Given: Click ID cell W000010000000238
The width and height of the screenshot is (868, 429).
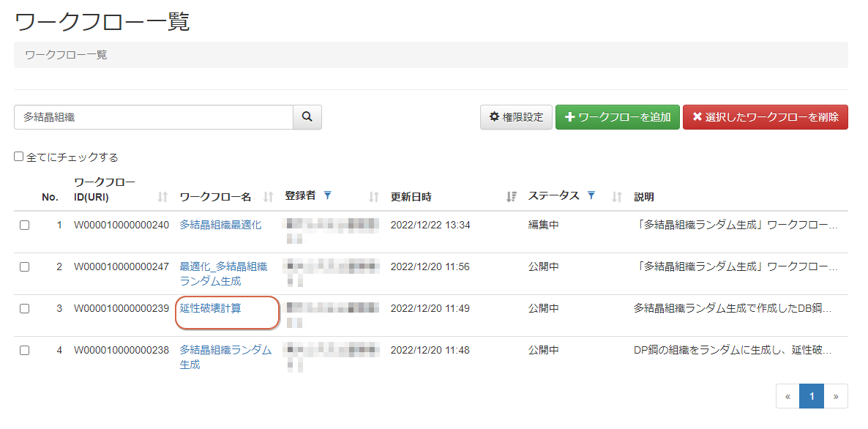Looking at the screenshot, I should tap(121, 351).
